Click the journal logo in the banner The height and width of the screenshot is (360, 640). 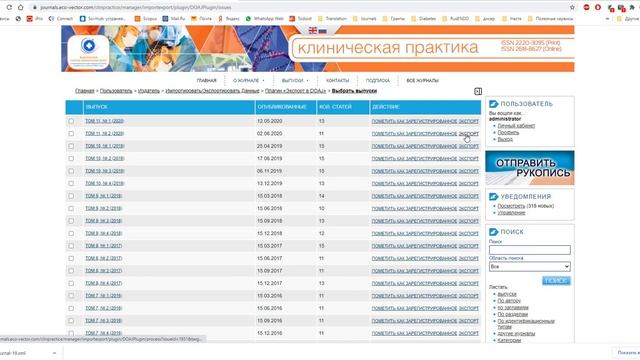pos(88,52)
